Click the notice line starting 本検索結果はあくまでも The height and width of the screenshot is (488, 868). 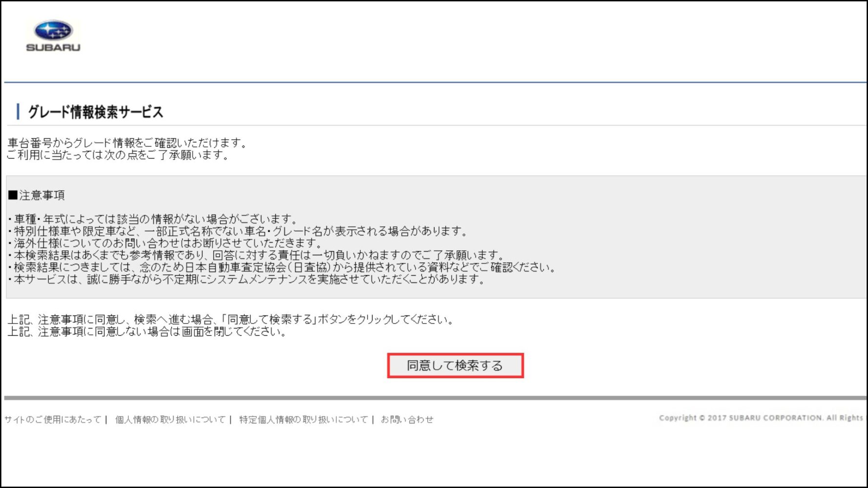coord(256,255)
